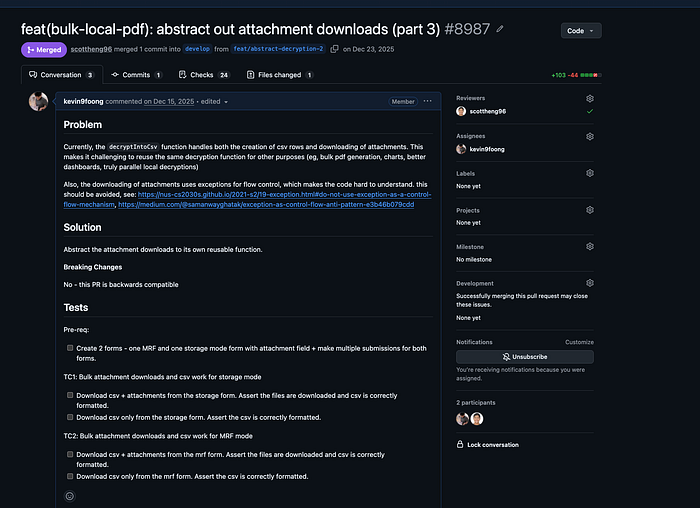Screen dimensions: 700x508
Task: Click the feat/abstract-decryption-2 branch label
Action: tap(279, 49)
